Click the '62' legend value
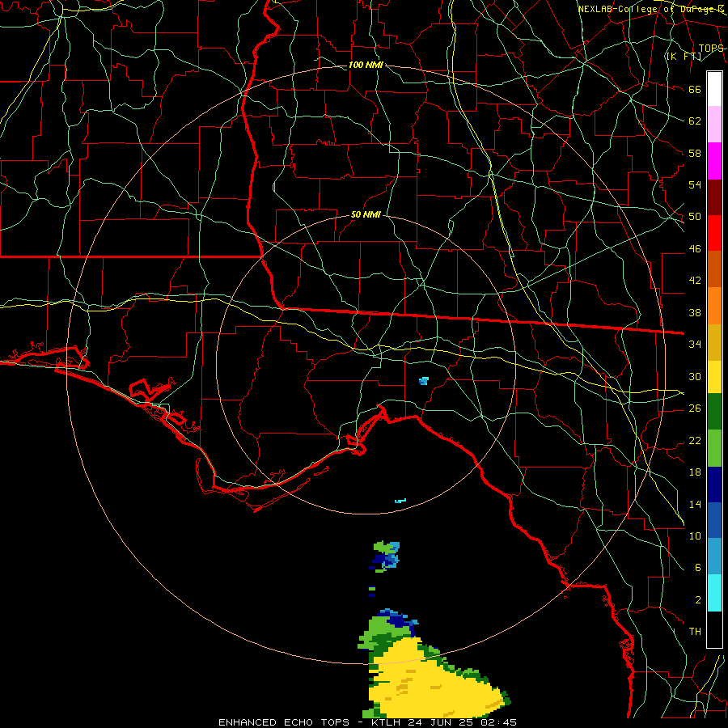 (695, 121)
